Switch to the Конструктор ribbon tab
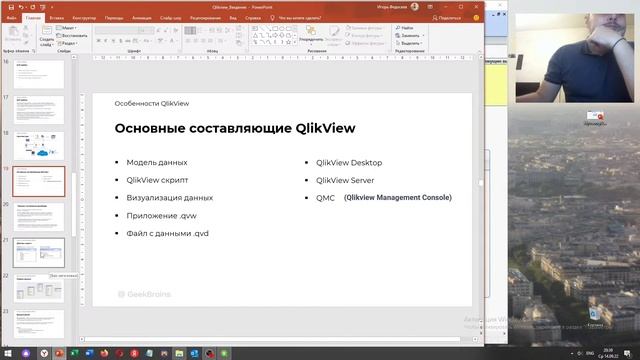The image size is (640, 360). point(84,18)
